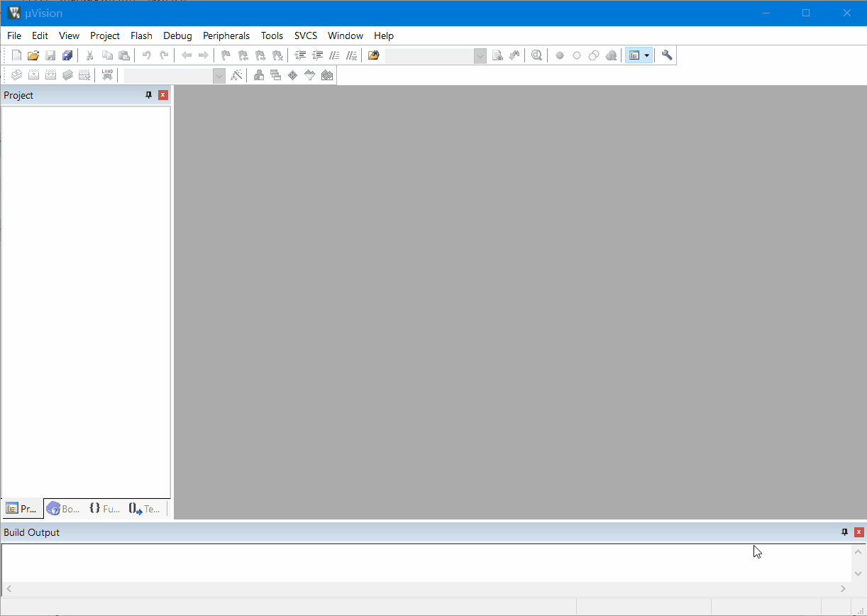Enable/disable breakpoint hollow circle icon
Image resolution: width=867 pixels, height=616 pixels.
pos(577,55)
